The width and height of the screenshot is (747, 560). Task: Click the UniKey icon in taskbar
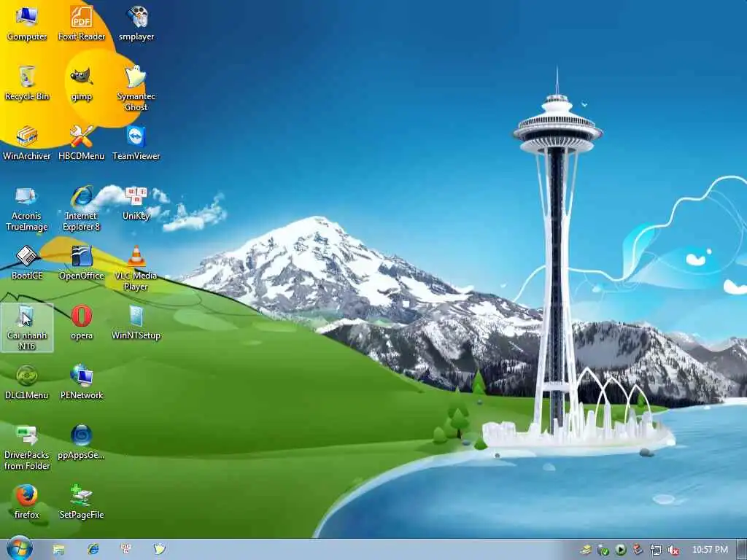(126, 550)
